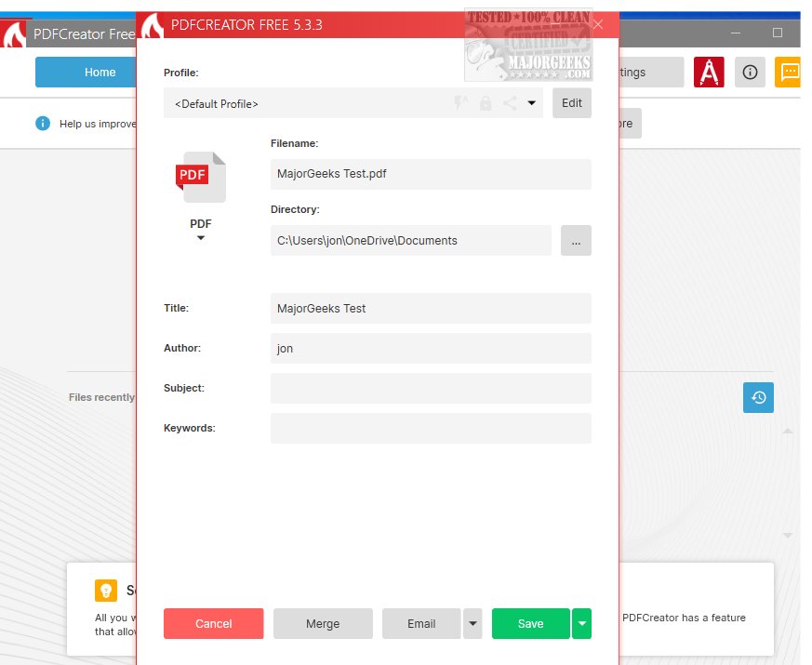Maximize the PDFCreator main window

click(778, 33)
